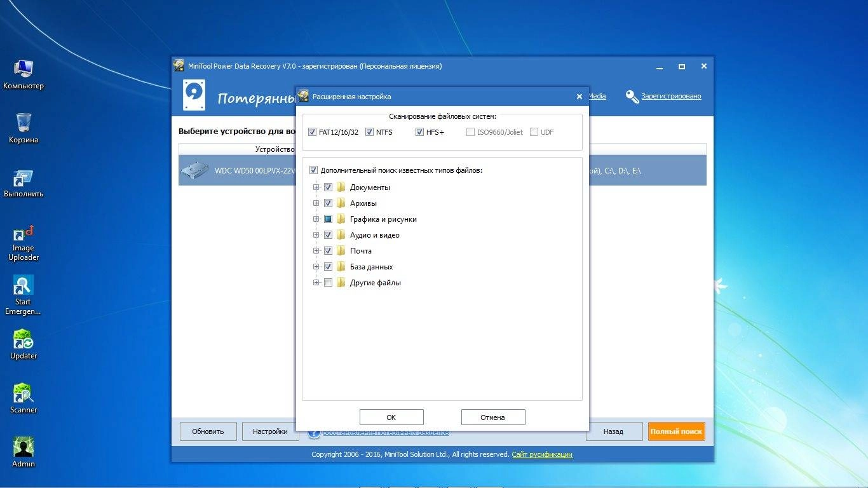Click the Обновить button
Screen dimensions: 868x488
tap(208, 431)
